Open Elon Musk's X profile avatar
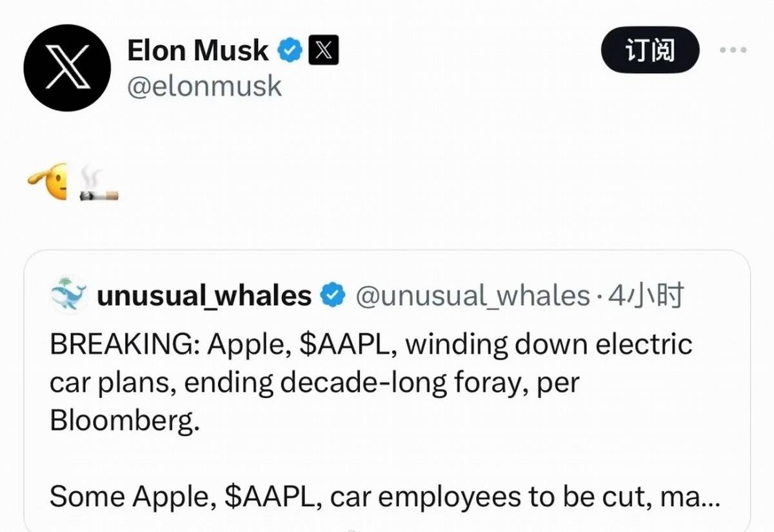Viewport: 774px width, 532px height. (x=67, y=68)
